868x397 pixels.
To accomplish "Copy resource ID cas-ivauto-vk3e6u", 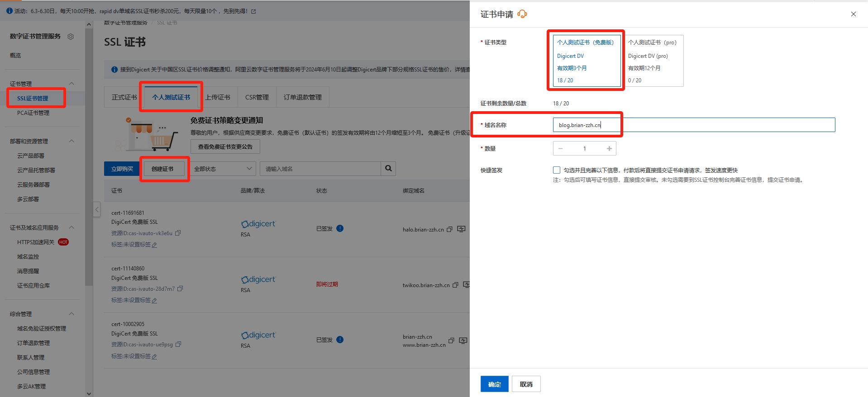I will tap(178, 233).
